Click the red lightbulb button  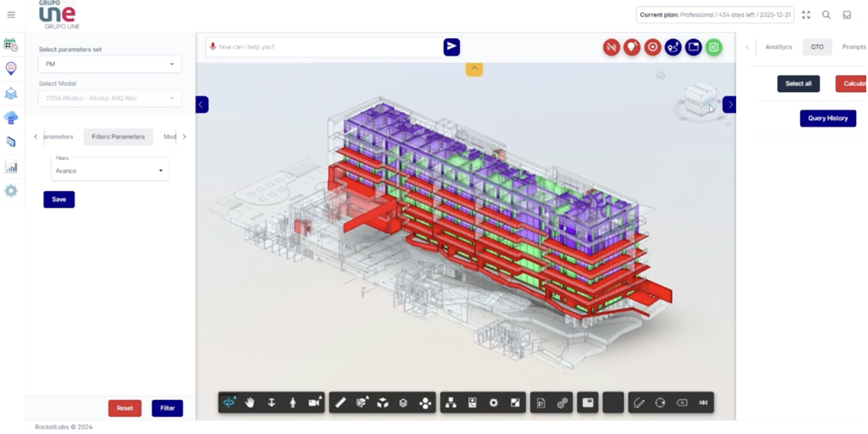click(x=632, y=47)
